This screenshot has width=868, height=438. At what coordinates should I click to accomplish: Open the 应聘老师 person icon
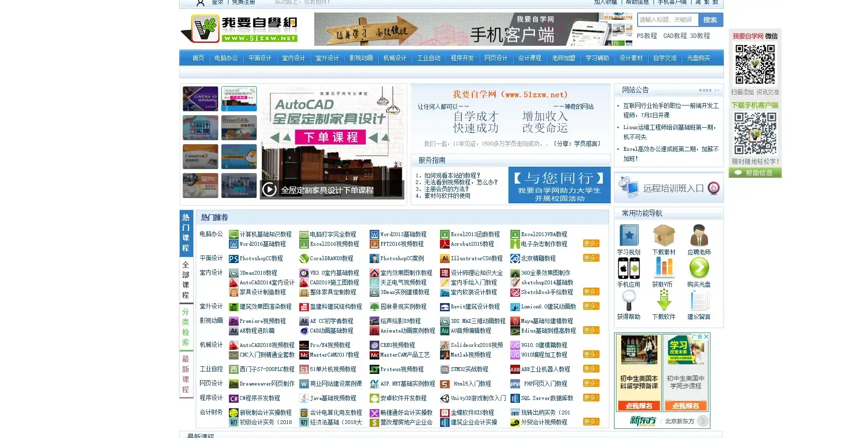point(699,236)
